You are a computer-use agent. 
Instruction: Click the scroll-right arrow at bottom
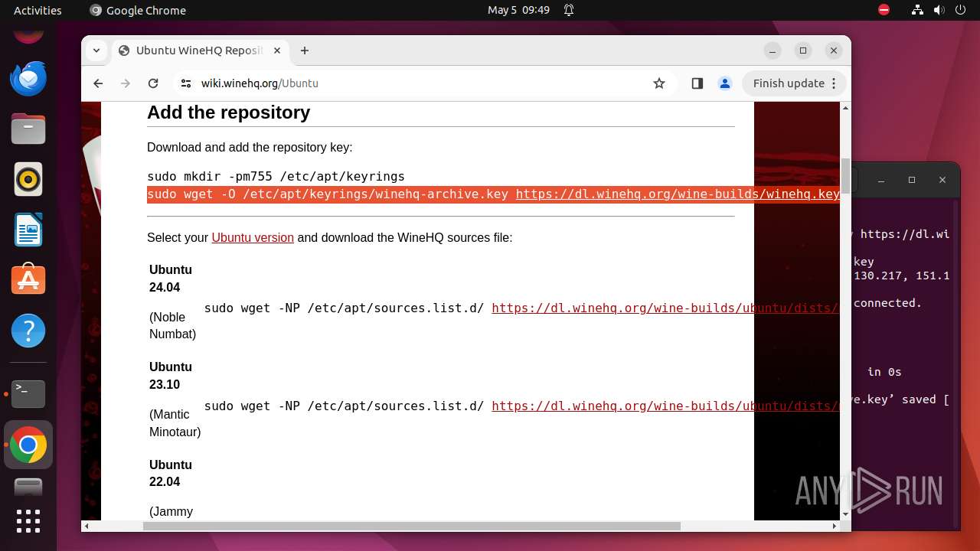pos(835,526)
